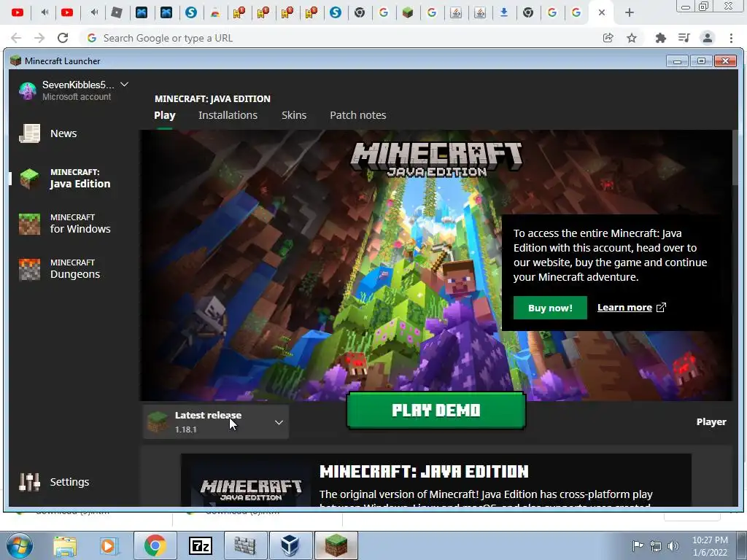
Task: Click the brick wall taskbar icon
Action: click(x=245, y=545)
